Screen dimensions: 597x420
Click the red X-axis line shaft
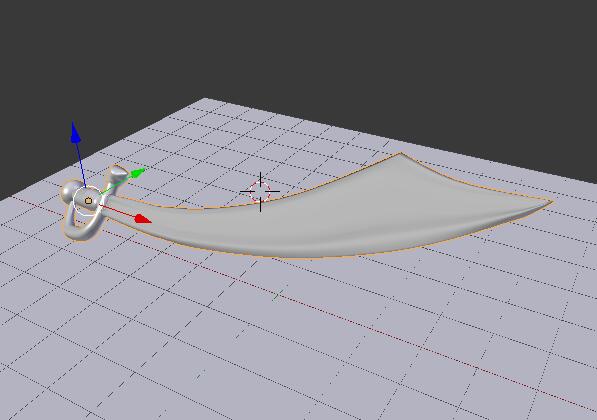click(117, 211)
